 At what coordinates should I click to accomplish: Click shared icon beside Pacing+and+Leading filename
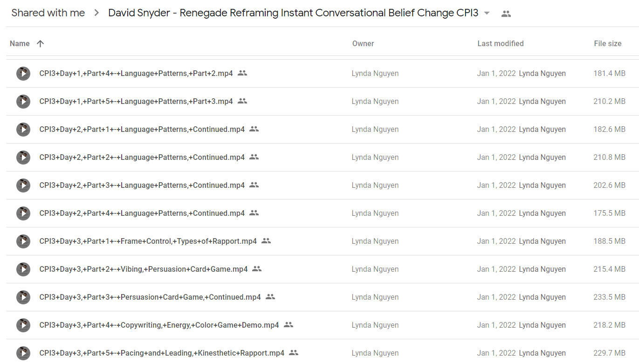tap(294, 353)
